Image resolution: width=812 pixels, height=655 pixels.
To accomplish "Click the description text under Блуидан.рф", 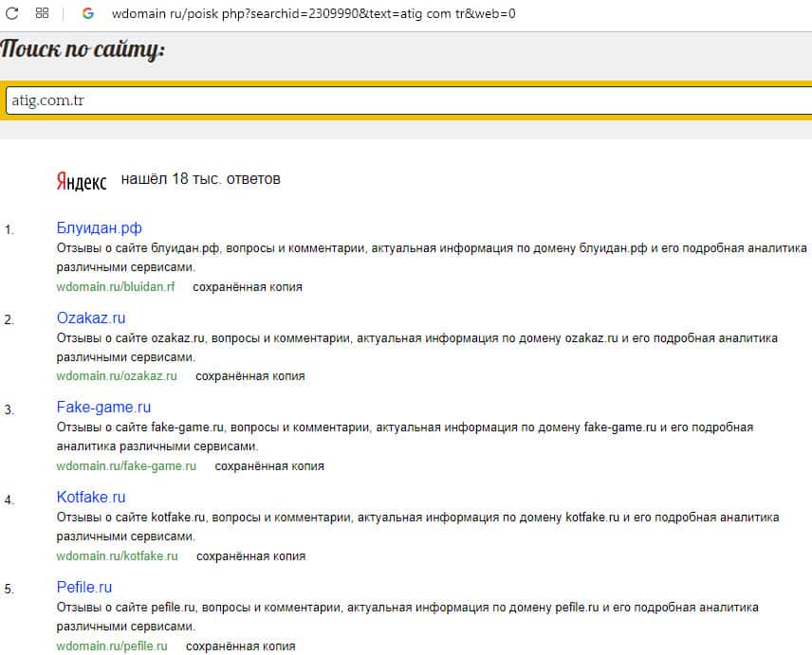I will (432, 258).
